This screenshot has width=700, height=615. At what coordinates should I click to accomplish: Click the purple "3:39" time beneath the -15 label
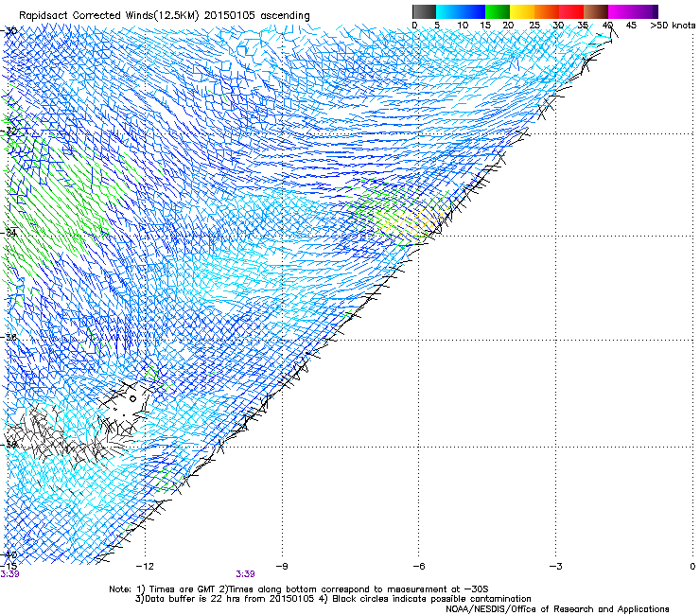[x=9, y=574]
